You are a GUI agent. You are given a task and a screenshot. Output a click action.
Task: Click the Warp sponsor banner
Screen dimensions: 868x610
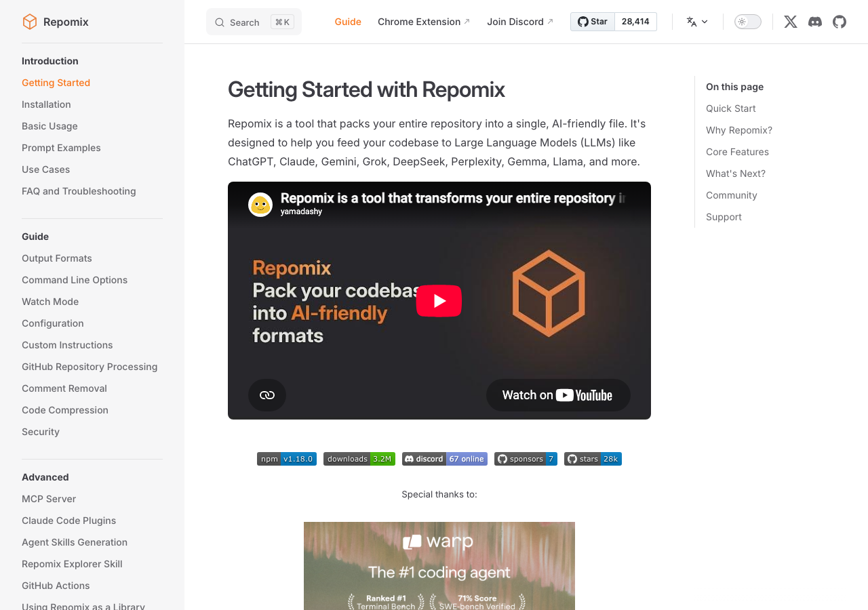point(439,566)
